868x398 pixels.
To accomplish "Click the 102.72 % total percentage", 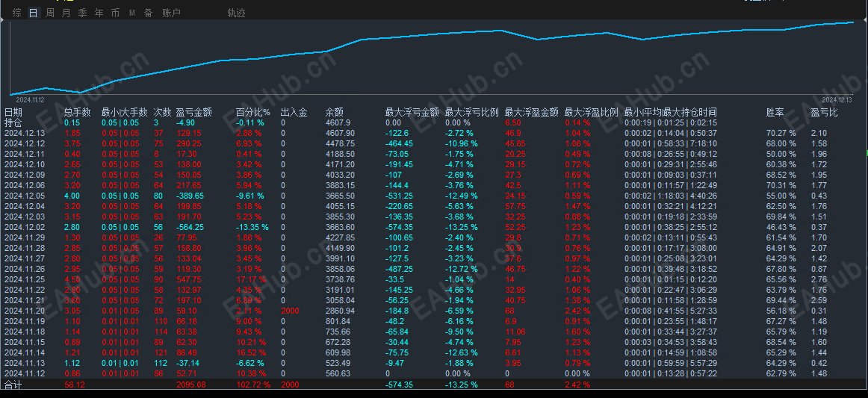I will pyautogui.click(x=253, y=385).
